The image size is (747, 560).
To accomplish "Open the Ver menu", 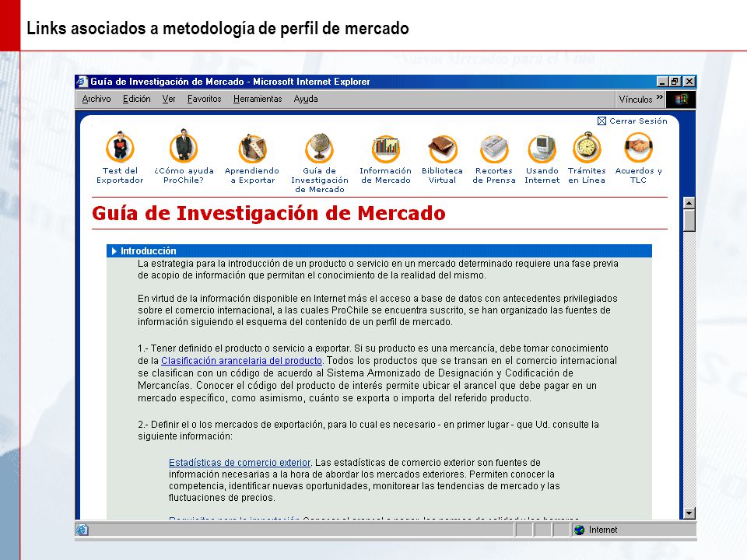I will click(x=169, y=99).
